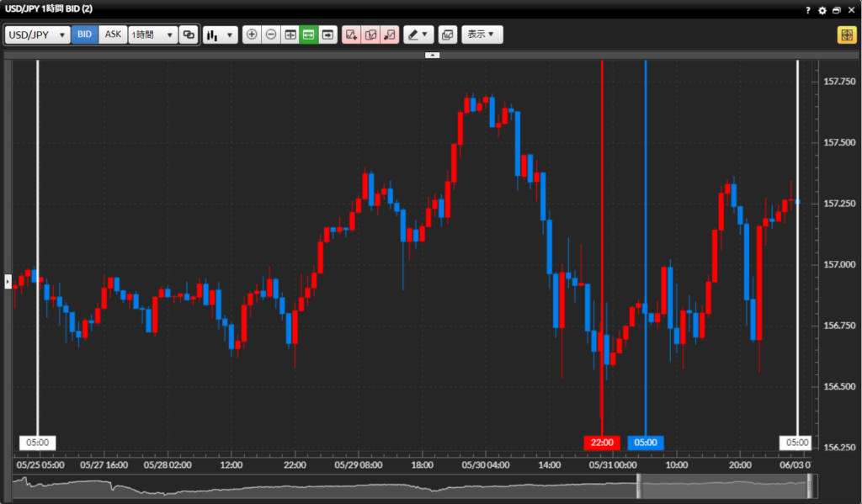Click the zoom out magnifier icon

coord(271,34)
